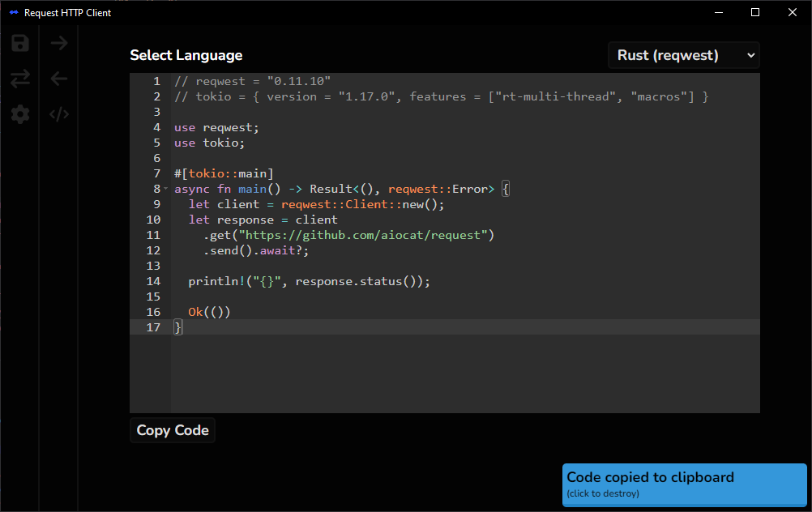The image size is (812, 512).
Task: Click the tokio version comment on line 2
Action: click(x=441, y=96)
